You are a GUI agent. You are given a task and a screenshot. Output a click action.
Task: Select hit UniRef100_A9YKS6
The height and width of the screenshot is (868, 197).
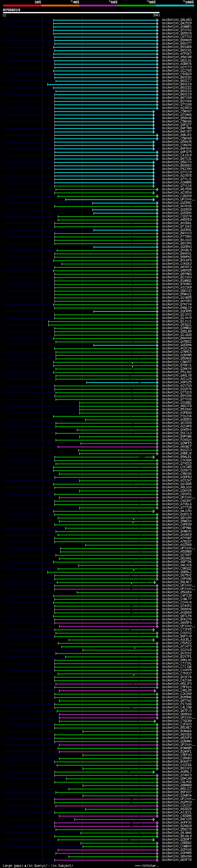coord(177,206)
